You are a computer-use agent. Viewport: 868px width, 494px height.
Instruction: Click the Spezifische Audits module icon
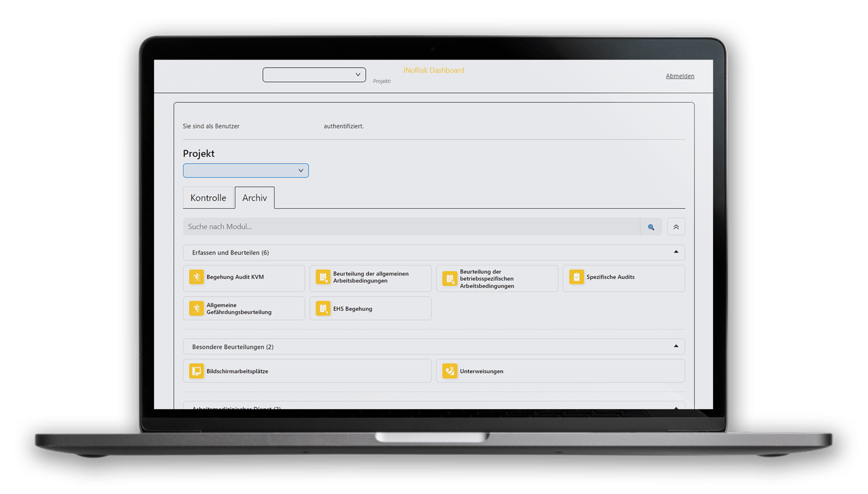coord(577,277)
